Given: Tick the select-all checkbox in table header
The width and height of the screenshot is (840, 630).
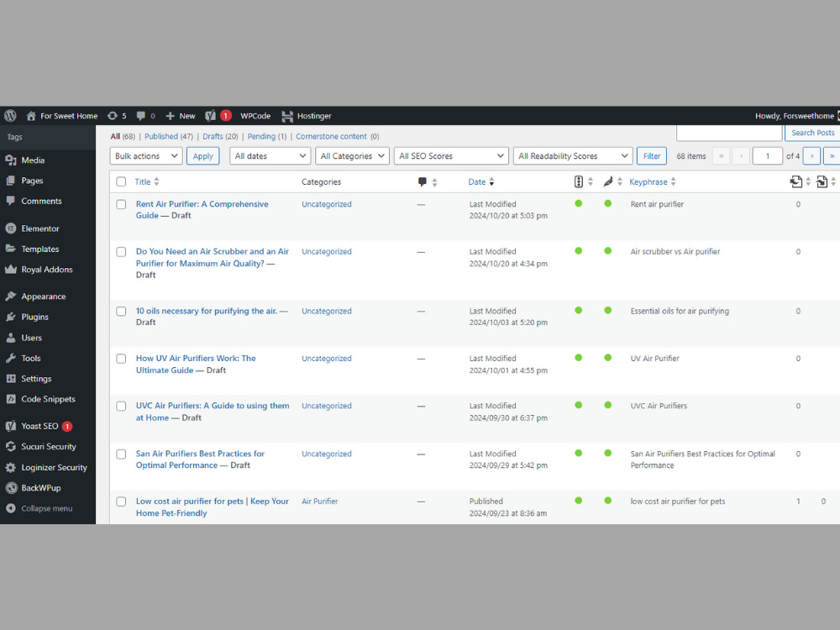Looking at the screenshot, I should point(121,181).
